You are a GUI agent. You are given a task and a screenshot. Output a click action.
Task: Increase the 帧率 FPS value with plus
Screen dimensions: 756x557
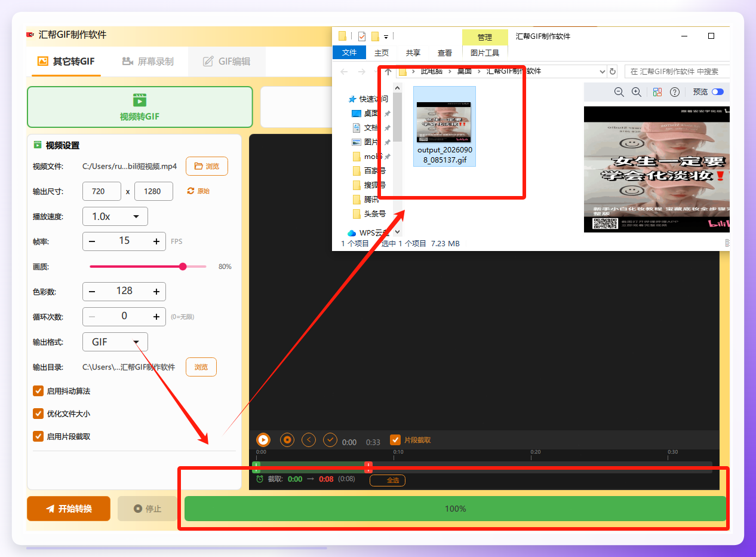(156, 241)
